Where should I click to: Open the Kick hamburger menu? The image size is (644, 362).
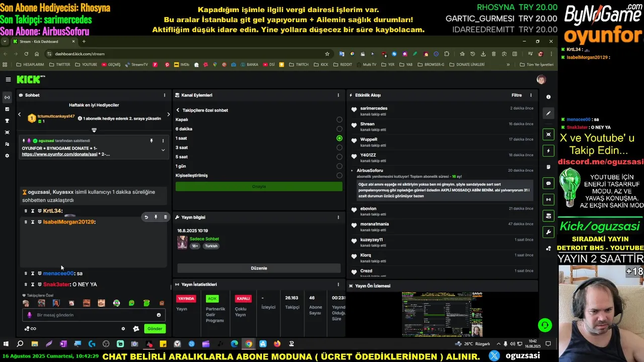pyautogui.click(x=8, y=79)
